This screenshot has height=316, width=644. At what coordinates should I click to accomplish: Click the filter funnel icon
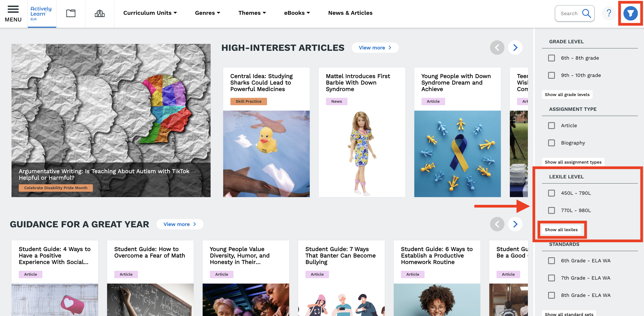click(630, 13)
